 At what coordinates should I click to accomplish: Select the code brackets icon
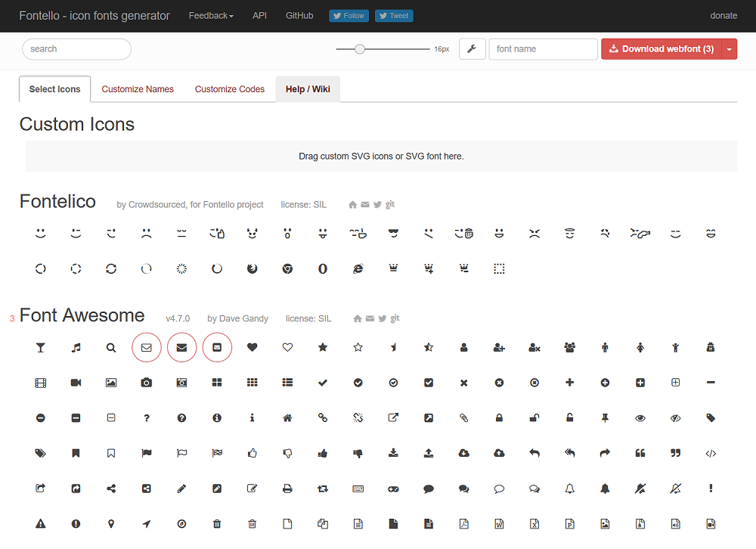click(711, 453)
